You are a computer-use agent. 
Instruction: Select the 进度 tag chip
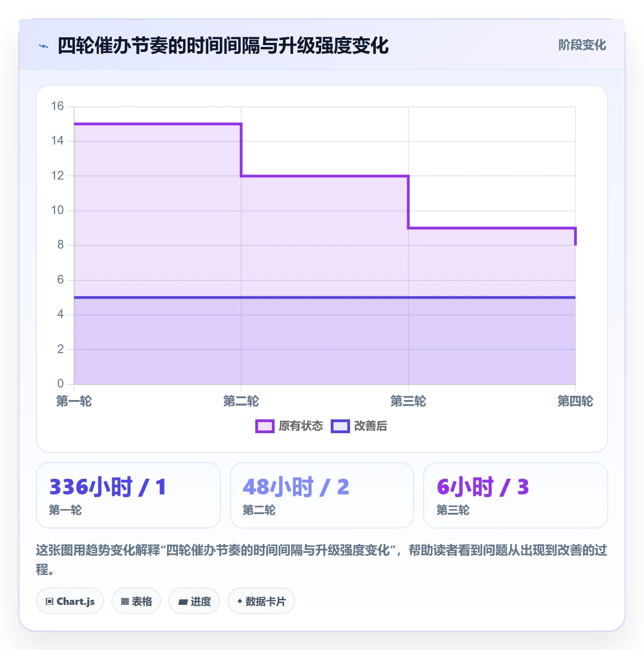(194, 601)
